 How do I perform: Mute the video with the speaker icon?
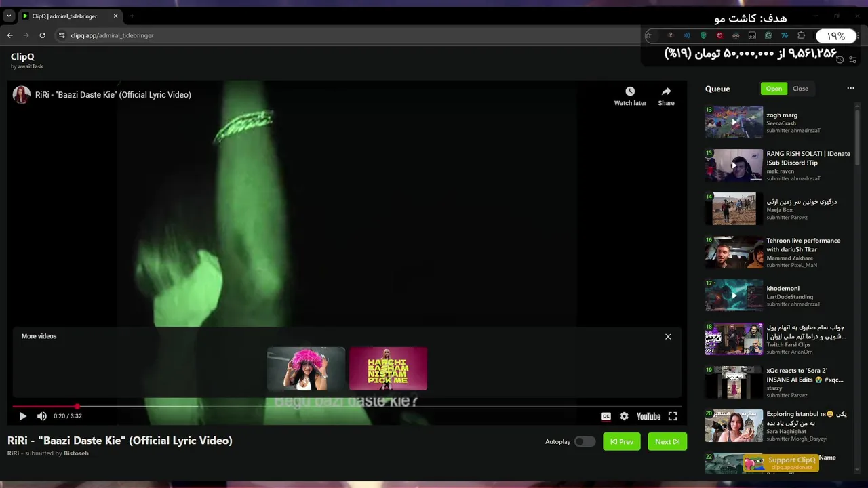(x=42, y=416)
